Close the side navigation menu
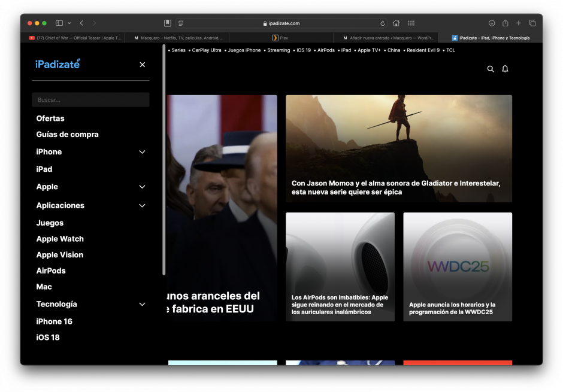Screen dimensions: 563x392 pos(142,65)
